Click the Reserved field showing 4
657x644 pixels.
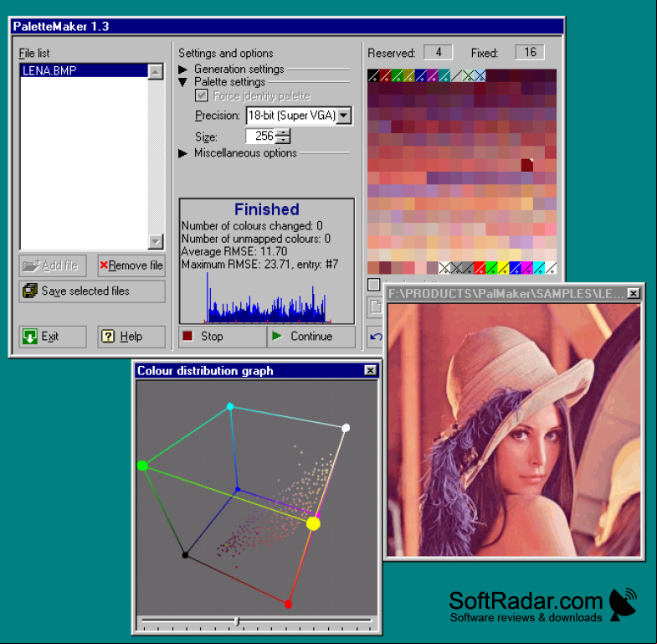[439, 53]
